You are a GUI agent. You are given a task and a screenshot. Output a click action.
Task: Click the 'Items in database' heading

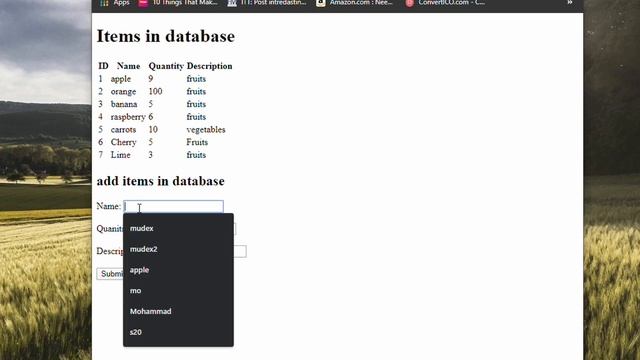(166, 36)
